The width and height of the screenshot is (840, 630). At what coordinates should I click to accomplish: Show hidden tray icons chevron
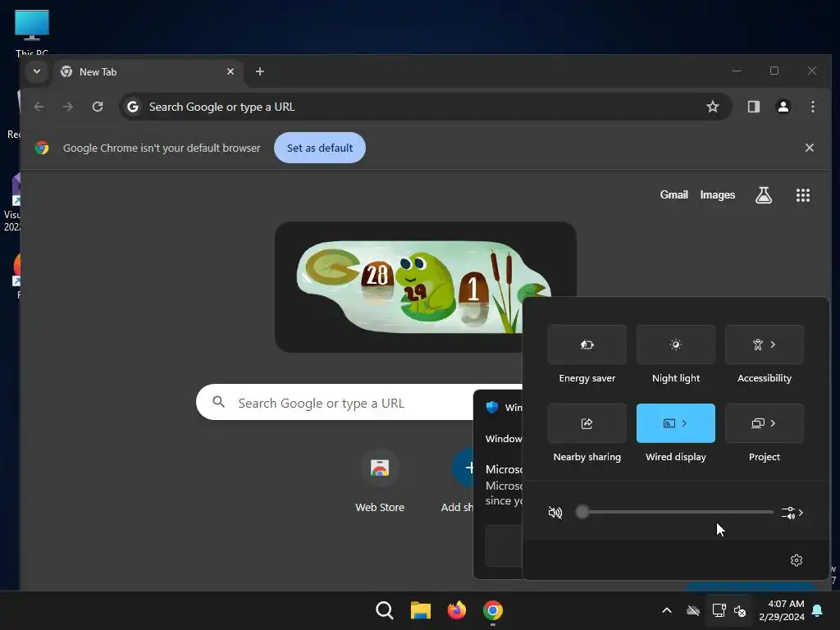pos(666,610)
